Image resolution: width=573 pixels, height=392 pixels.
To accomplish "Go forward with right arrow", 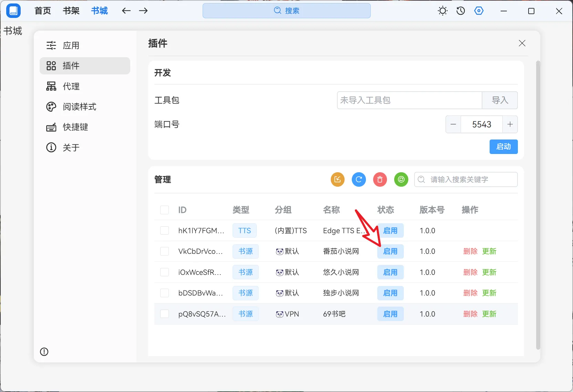I will point(143,11).
